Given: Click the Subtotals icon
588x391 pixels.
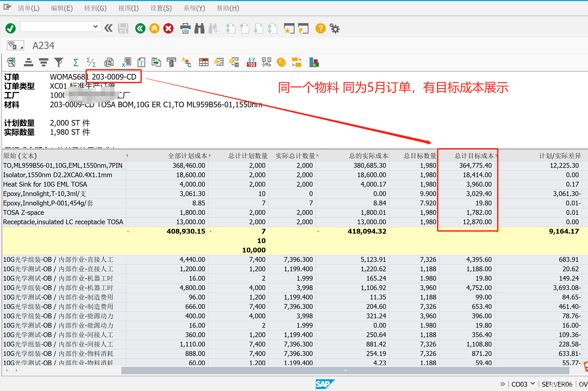Looking at the screenshot, I should pos(91,62).
